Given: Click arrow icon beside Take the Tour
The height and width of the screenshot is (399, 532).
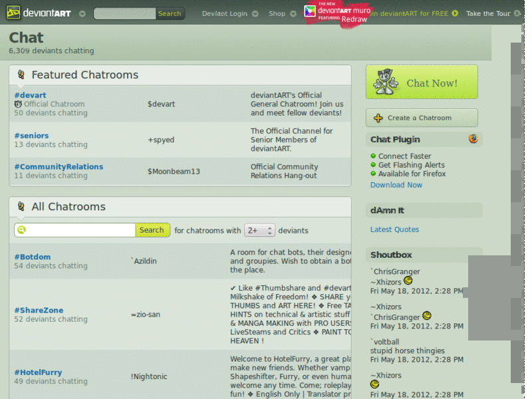Looking at the screenshot, I should (x=517, y=13).
